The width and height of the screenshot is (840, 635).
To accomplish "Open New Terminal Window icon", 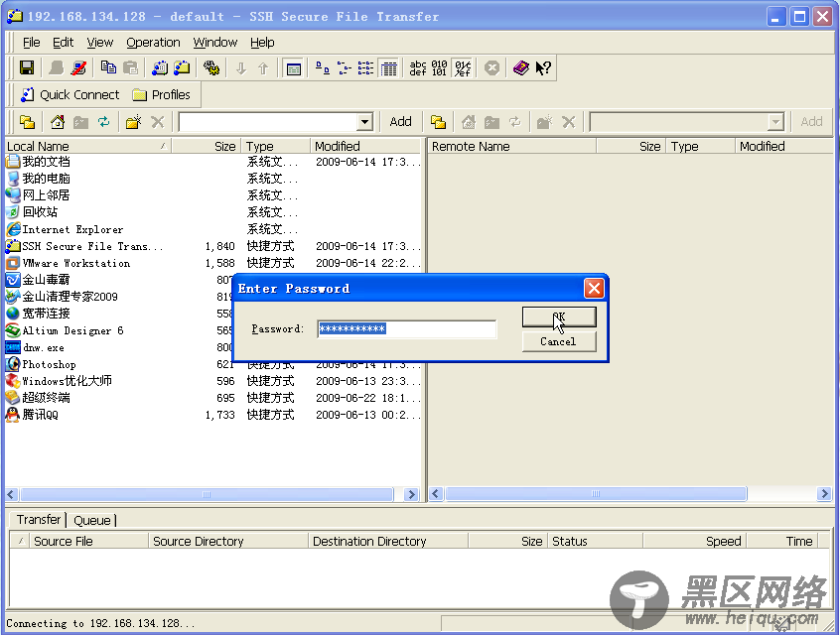I will pos(160,68).
